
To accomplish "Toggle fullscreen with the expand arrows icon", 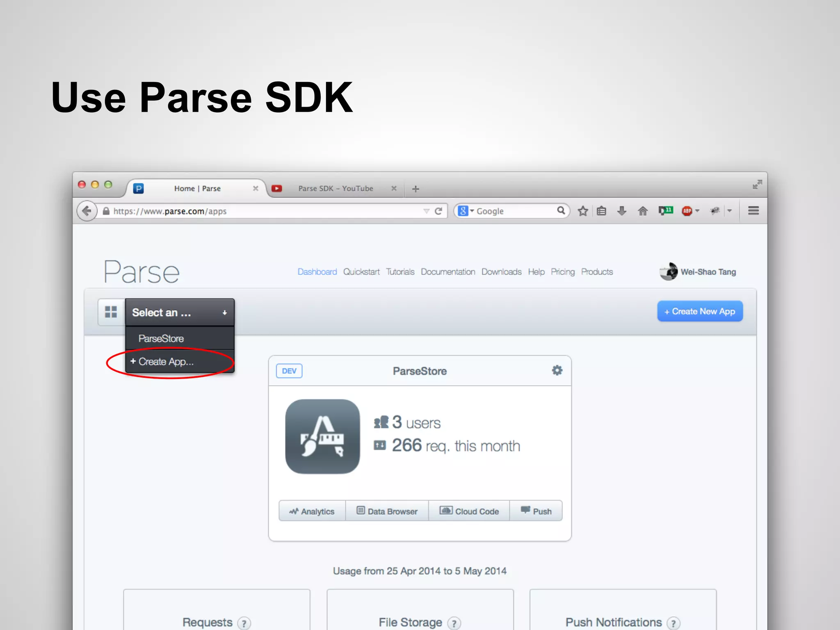I will pos(757,185).
